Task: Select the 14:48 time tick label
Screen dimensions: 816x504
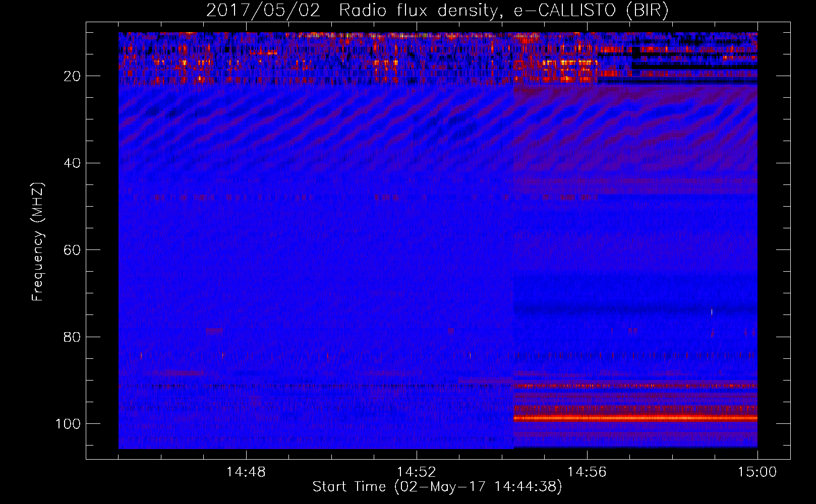Action: click(246, 472)
